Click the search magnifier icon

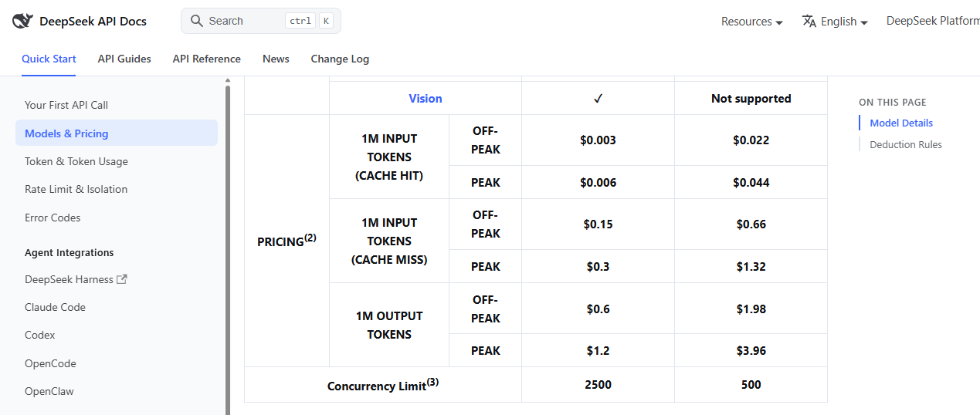pyautogui.click(x=197, y=21)
